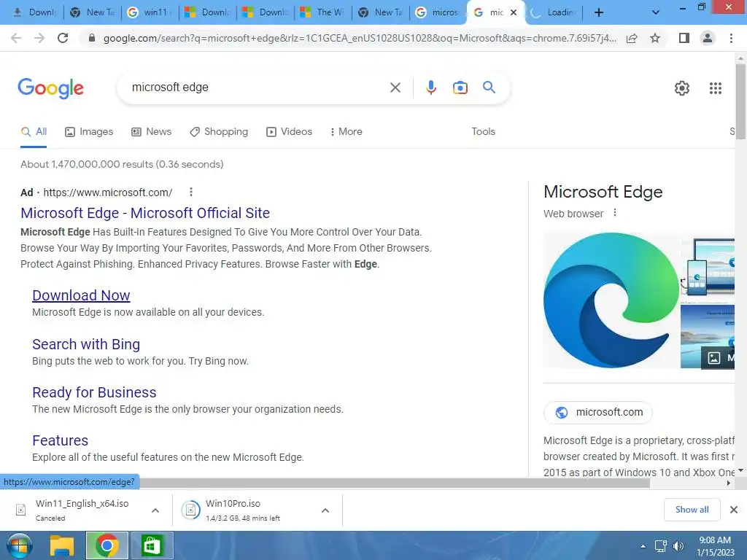747x560 pixels.
Task: Open the Windows Start menu
Action: [x=19, y=545]
